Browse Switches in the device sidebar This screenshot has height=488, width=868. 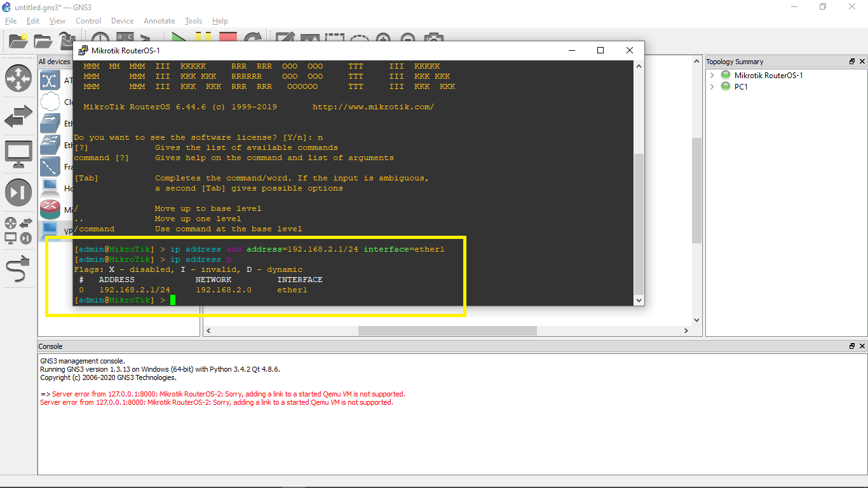click(18, 116)
